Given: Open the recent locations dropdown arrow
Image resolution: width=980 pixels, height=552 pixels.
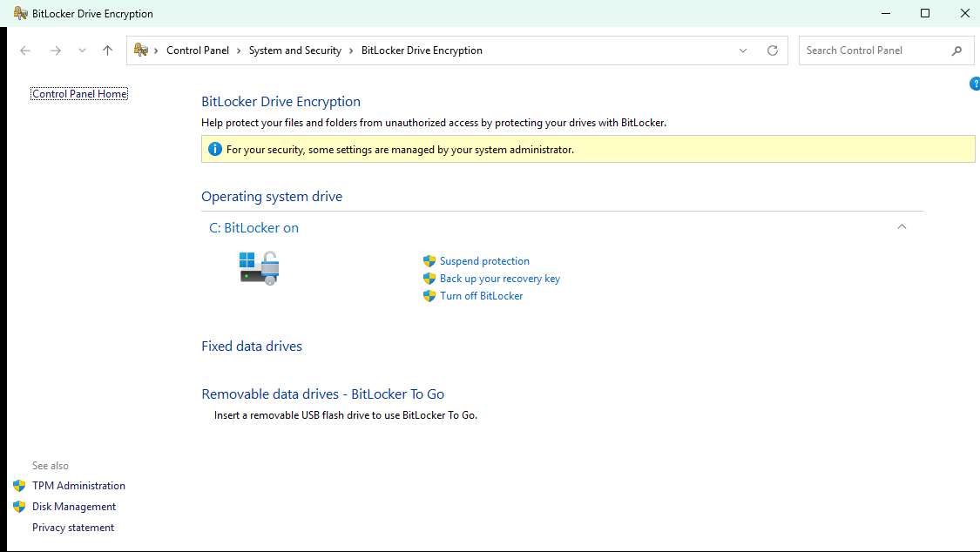Looking at the screenshot, I should [82, 50].
